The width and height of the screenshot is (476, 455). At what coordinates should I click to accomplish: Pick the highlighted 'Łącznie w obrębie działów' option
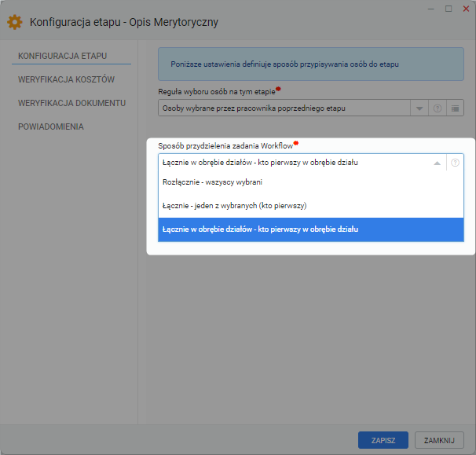point(311,229)
